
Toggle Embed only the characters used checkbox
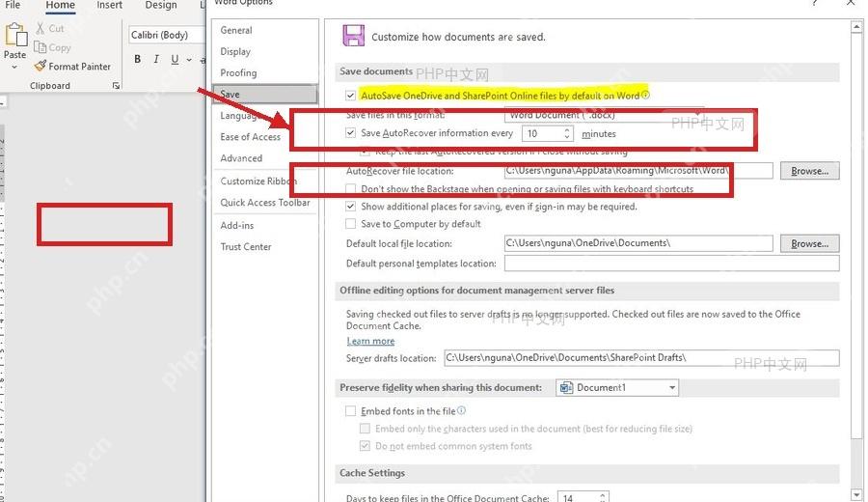tap(365, 429)
